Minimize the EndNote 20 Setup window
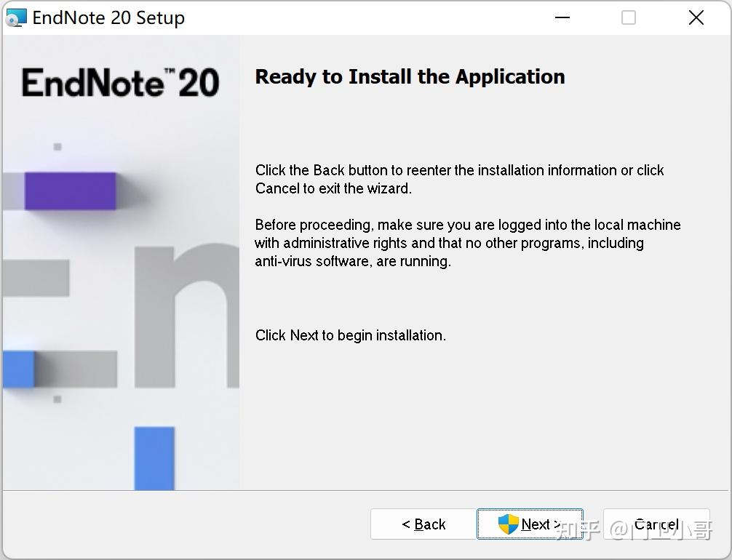732x560 pixels. (562, 17)
